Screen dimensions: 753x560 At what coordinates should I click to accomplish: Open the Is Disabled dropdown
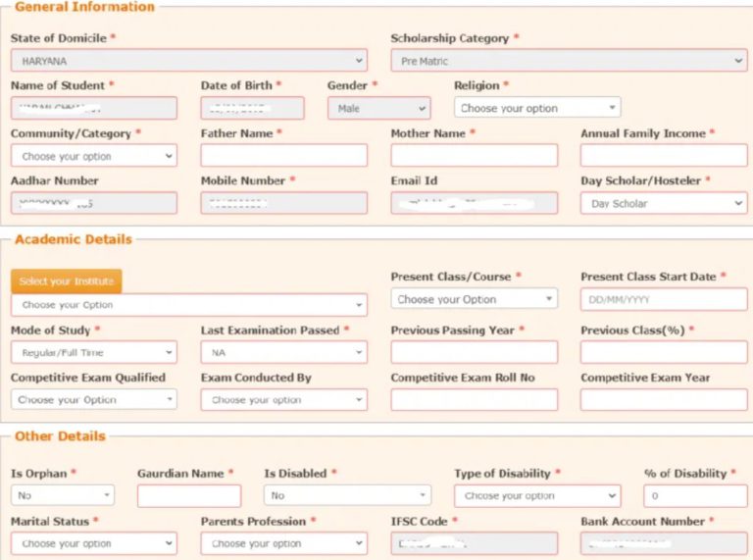tap(347, 495)
